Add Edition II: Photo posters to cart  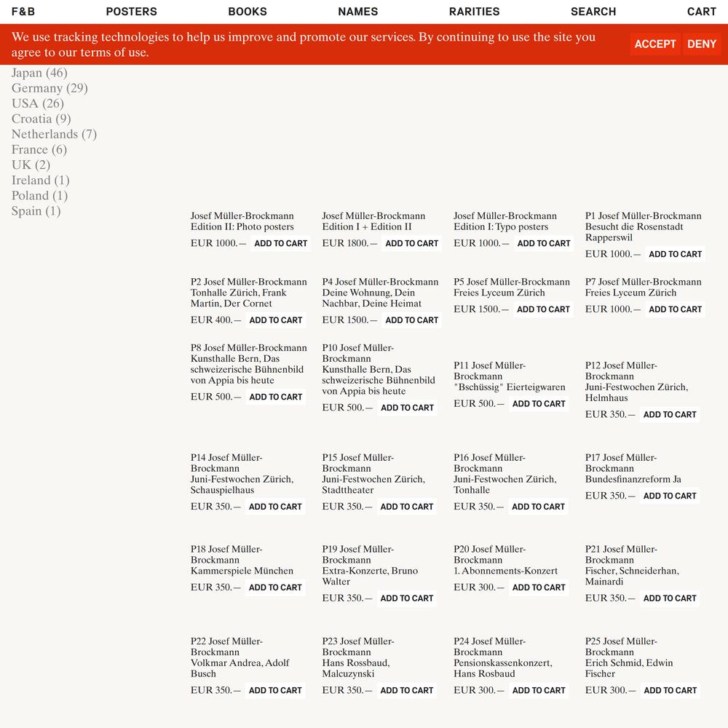pos(280,243)
